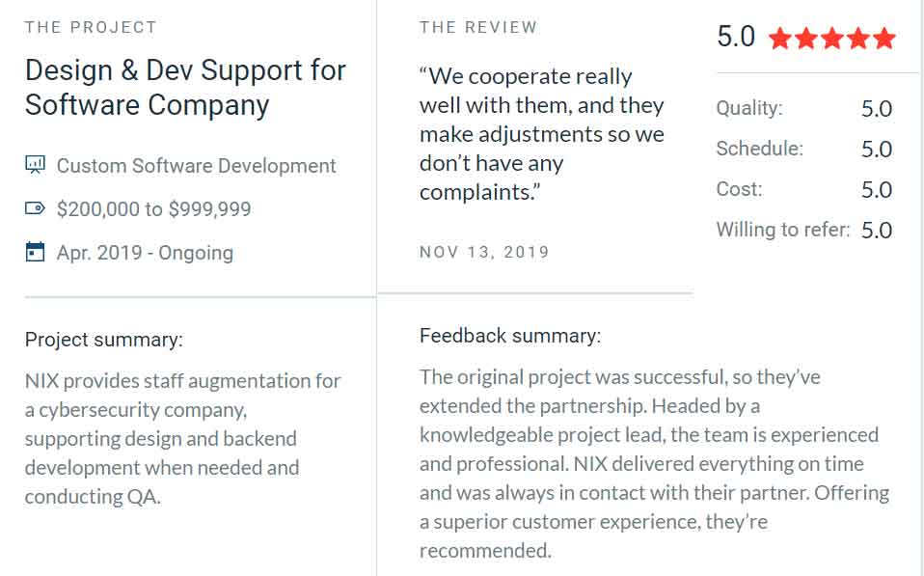Click the calendar icon beside Apr. 2019
Image resolution: width=924 pixels, height=576 pixels.
35,252
